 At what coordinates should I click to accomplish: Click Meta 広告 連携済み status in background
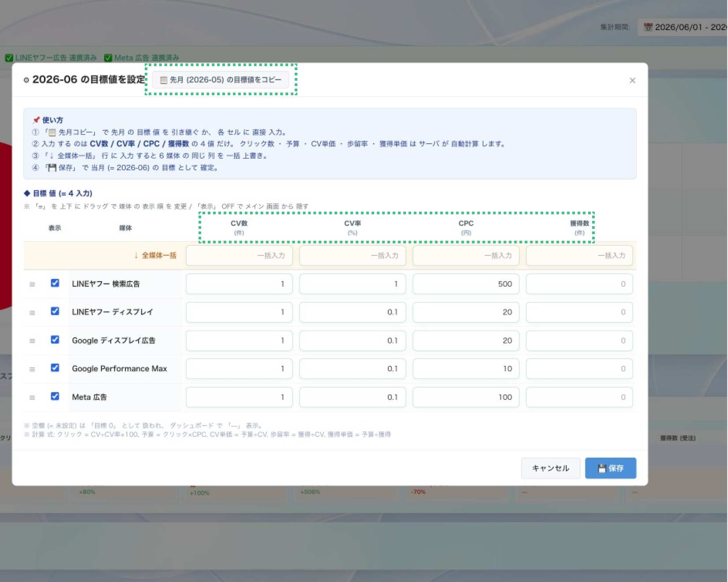(142, 58)
